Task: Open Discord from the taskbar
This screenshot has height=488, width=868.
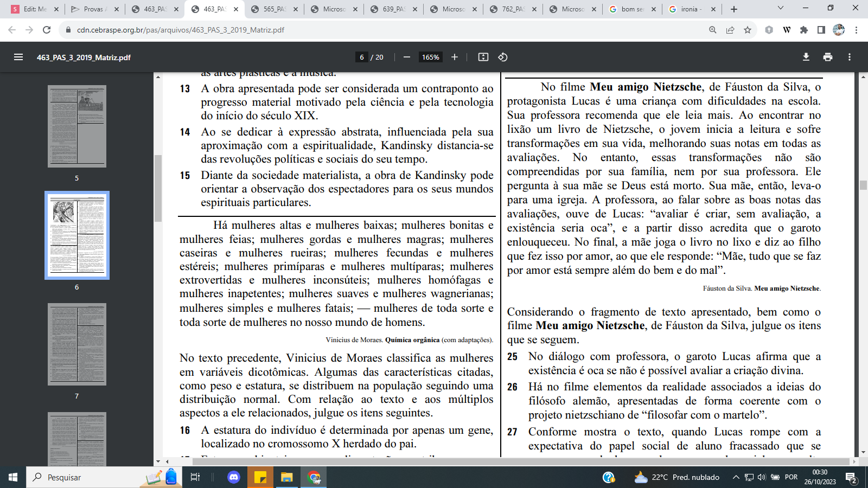Action: point(234,477)
